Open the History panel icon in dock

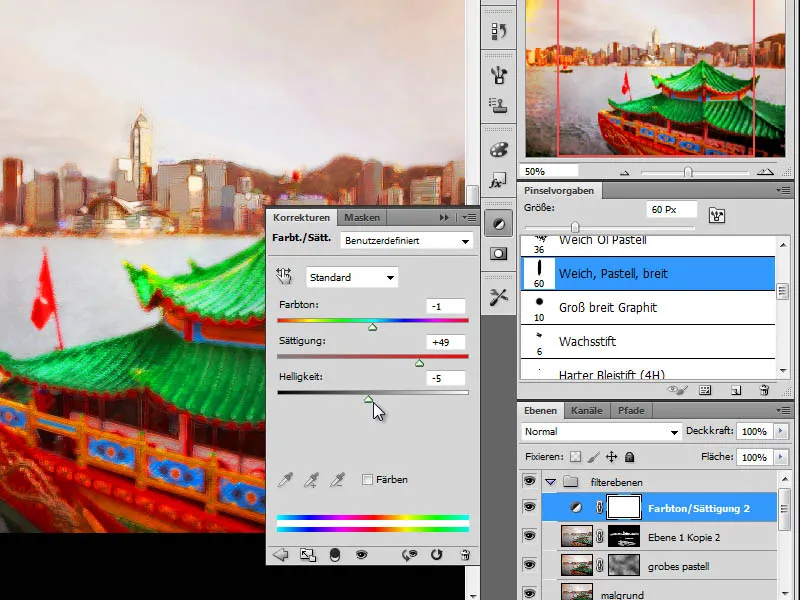[498, 32]
